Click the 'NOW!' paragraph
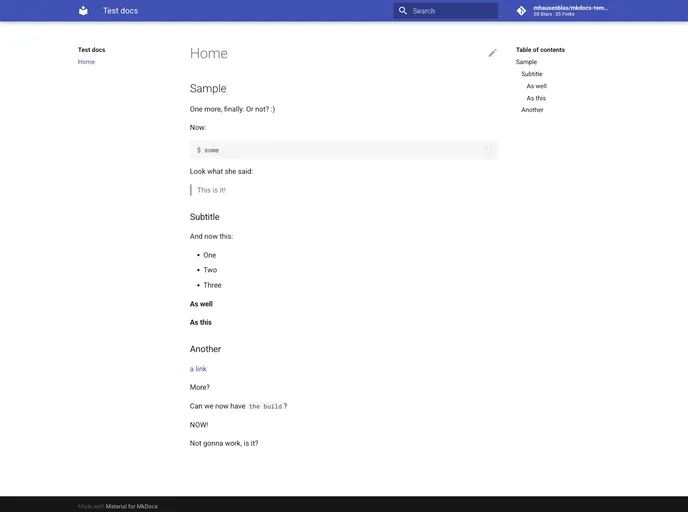 click(x=199, y=425)
